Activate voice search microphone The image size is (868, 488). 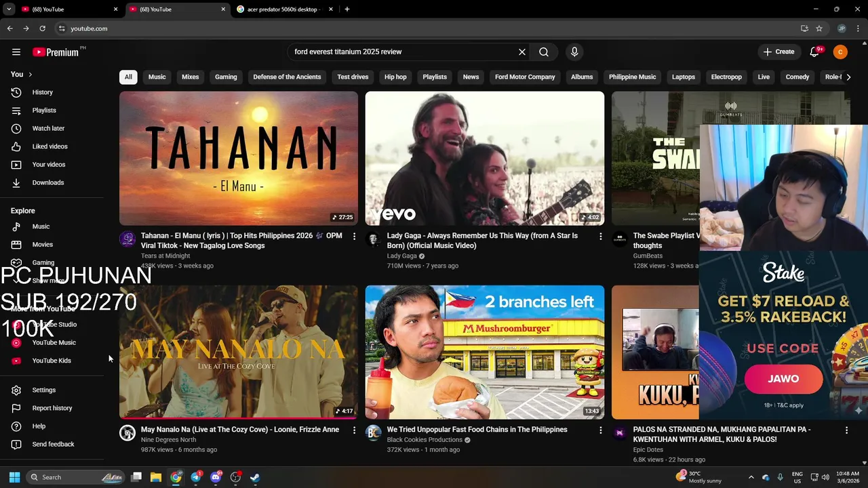click(574, 52)
